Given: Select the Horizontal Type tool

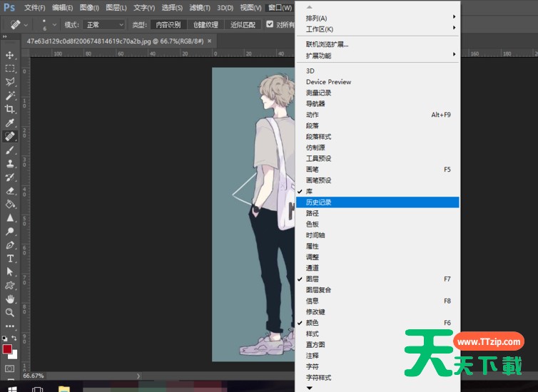Looking at the screenshot, I should tap(10, 258).
